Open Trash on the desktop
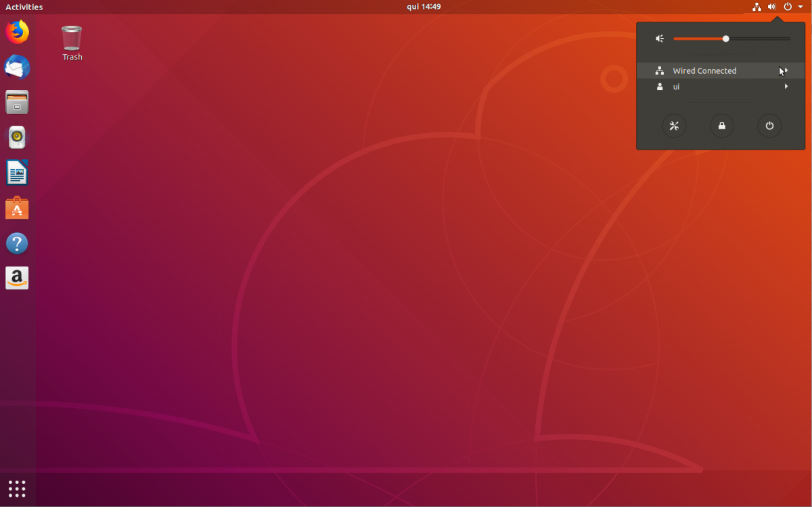 click(72, 42)
